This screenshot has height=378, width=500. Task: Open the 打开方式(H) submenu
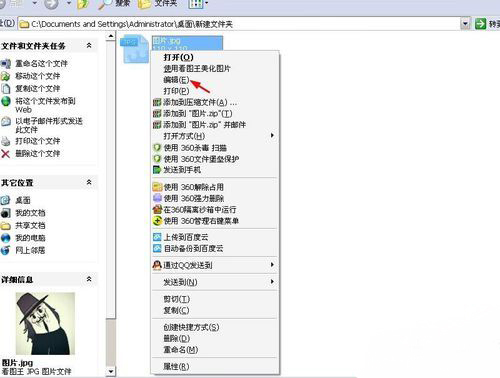[184, 136]
